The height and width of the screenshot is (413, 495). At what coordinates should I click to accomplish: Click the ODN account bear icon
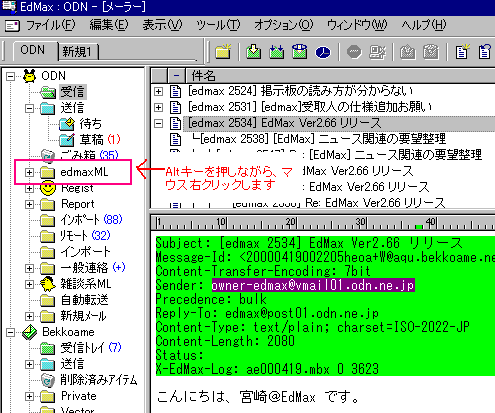30,76
